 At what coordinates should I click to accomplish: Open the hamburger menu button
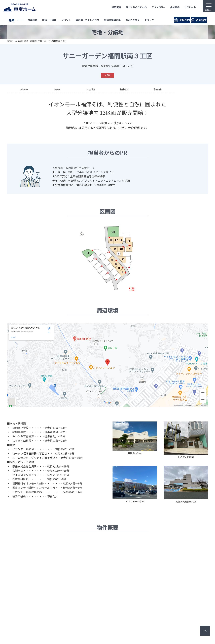(209, 6)
